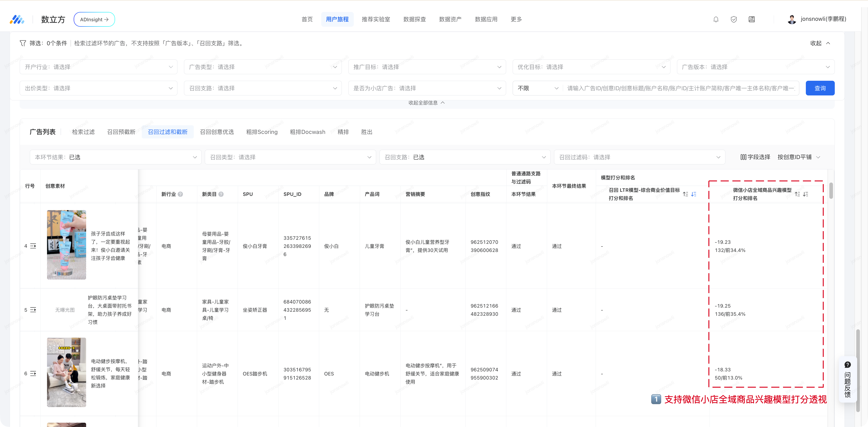Sort descending by 召回 LTR模型 score
The width and height of the screenshot is (868, 427).
(693, 194)
